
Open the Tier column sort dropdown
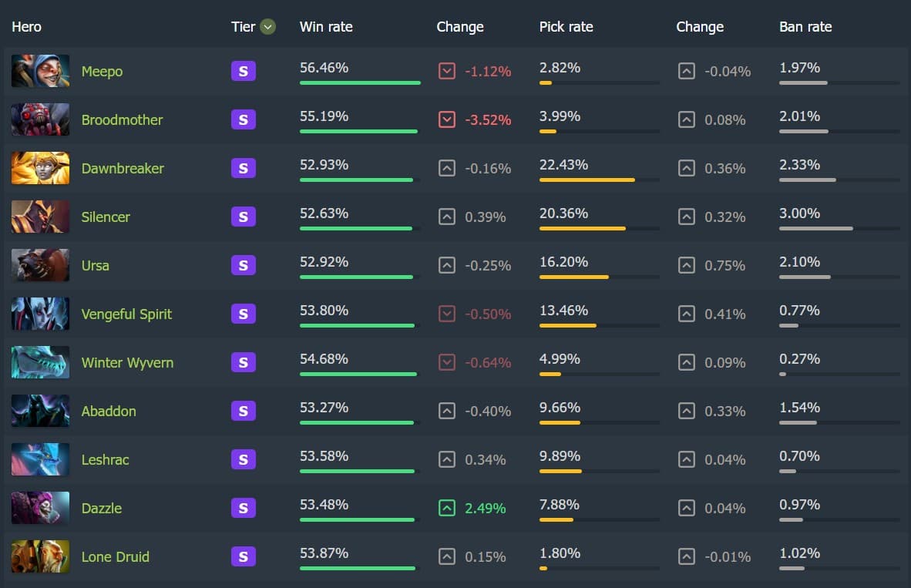point(267,26)
